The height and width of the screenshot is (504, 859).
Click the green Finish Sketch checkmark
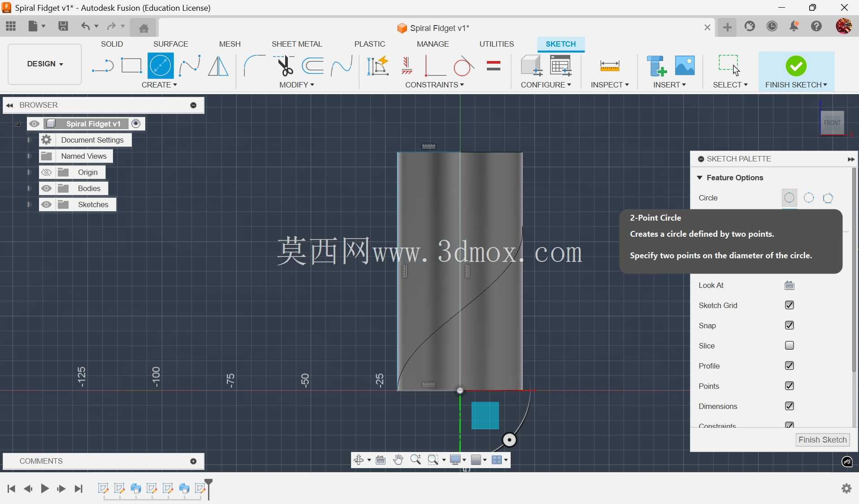[796, 66]
